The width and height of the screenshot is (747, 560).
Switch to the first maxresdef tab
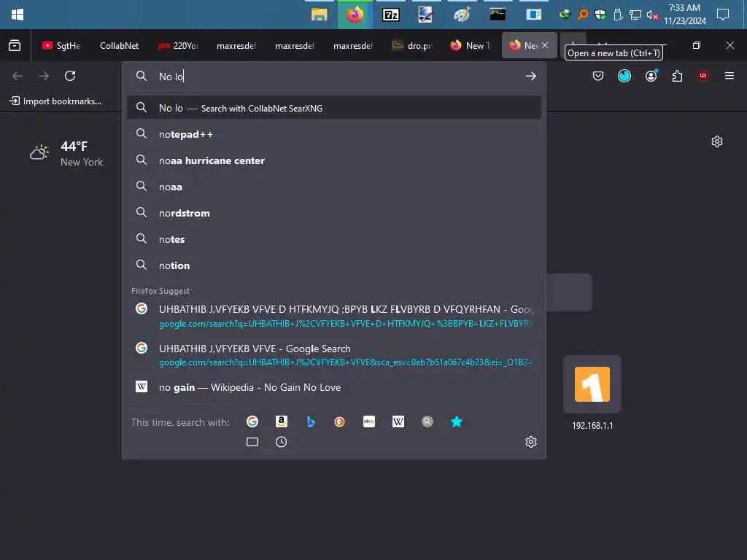(x=236, y=45)
